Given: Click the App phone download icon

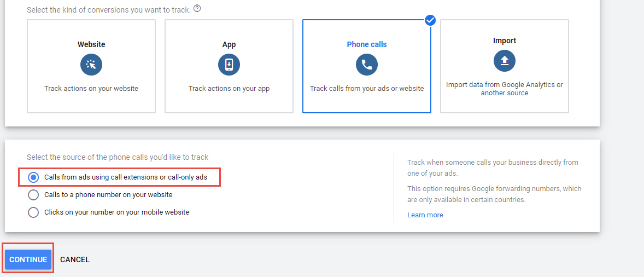Looking at the screenshot, I should click(229, 65).
